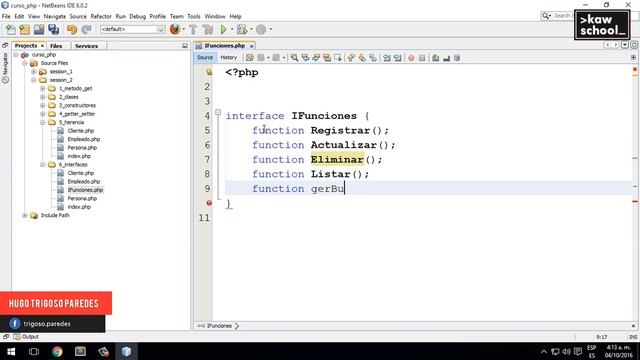Click the Profile Project toolbar icon

261,29
